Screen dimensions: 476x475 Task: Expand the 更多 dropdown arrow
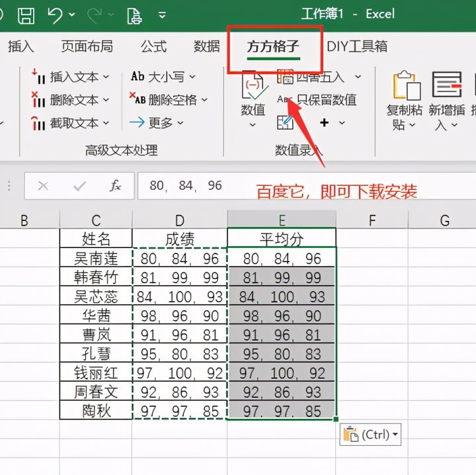click(180, 122)
